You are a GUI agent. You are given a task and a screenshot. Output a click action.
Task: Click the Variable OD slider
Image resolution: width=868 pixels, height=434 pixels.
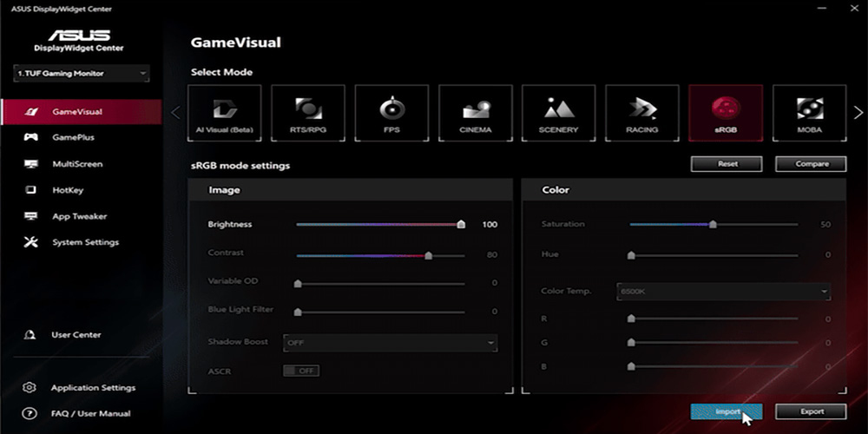(381, 284)
